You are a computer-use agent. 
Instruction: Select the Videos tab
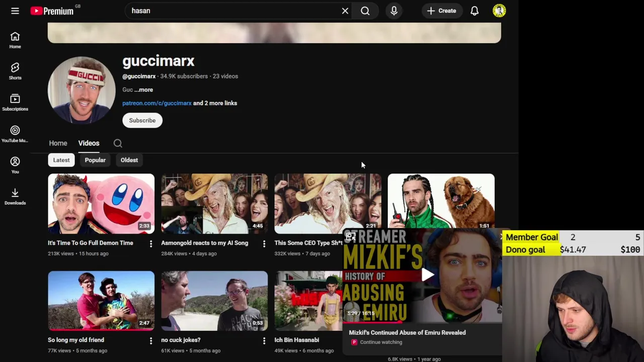coord(89,143)
